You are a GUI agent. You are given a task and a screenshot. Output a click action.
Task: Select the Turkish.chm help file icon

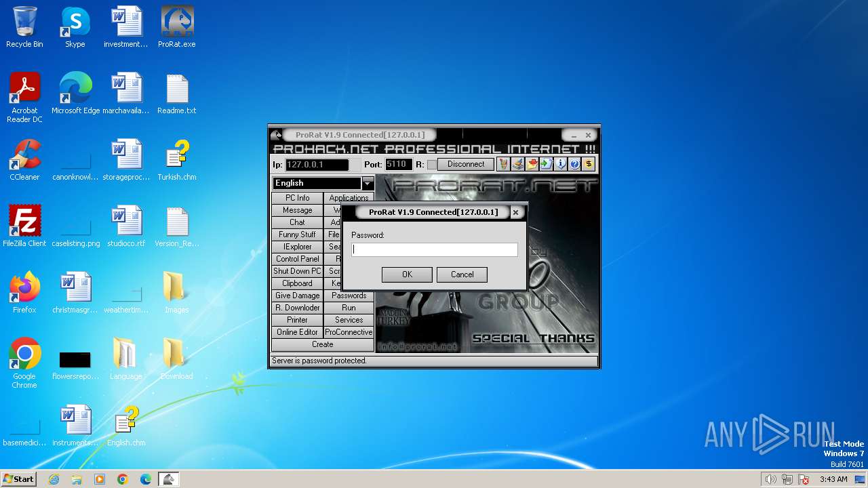pyautogui.click(x=177, y=160)
